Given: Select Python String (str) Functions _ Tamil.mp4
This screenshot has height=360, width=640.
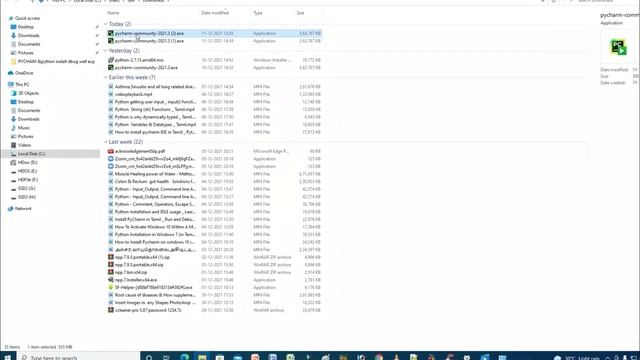Looking at the screenshot, I should tap(155, 109).
